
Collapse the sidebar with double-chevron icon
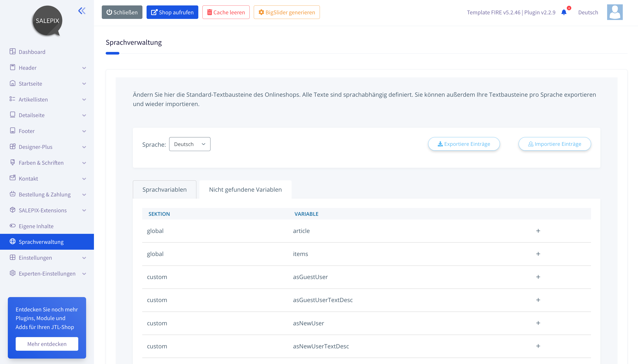[x=82, y=11]
